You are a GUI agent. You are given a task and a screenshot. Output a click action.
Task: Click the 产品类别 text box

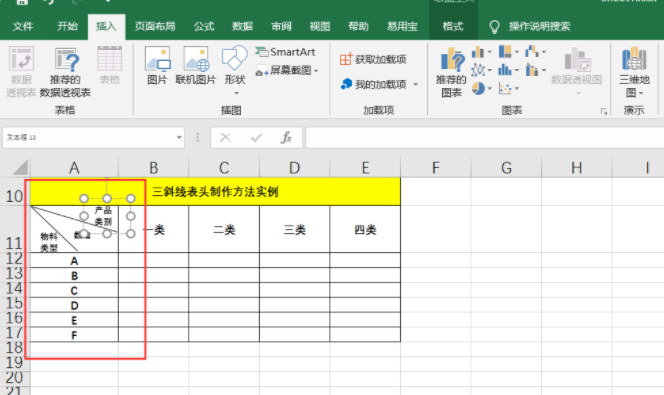pos(103,215)
